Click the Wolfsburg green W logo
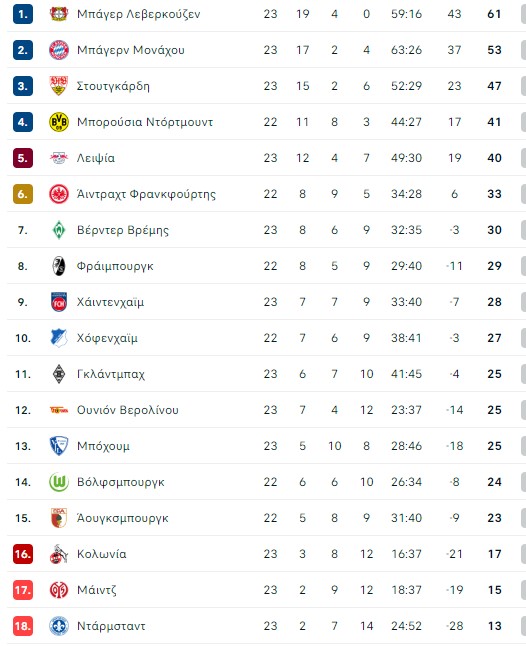 click(x=59, y=482)
